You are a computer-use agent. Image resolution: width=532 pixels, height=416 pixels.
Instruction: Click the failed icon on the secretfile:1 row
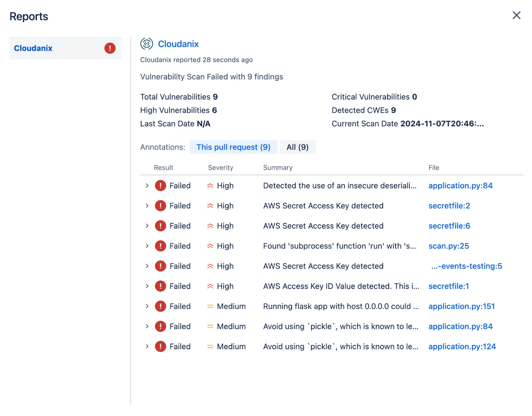[160, 286]
